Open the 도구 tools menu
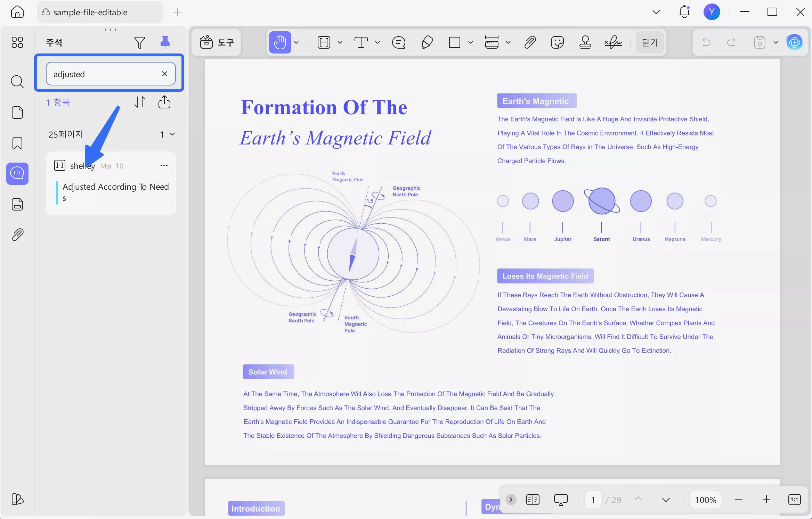The image size is (812, 519). [217, 42]
